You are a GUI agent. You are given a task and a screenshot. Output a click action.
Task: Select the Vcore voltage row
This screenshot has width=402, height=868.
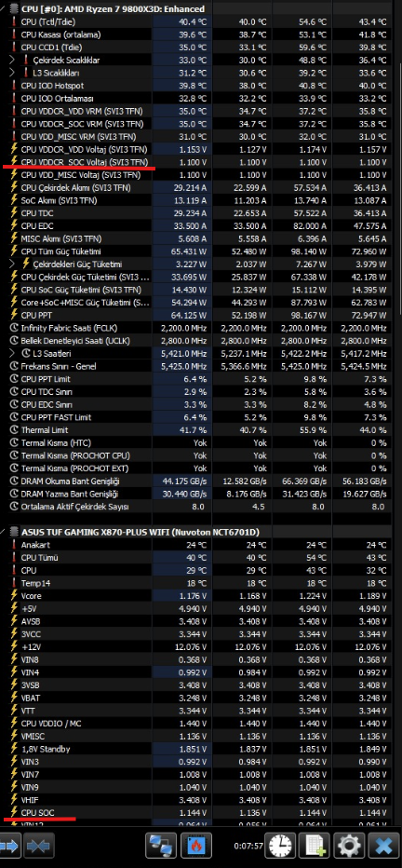[201, 596]
